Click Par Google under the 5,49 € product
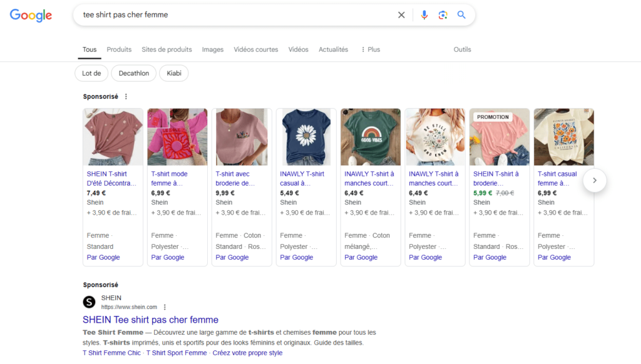Image resolution: width=641 pixels, height=364 pixels. pyautogui.click(x=296, y=258)
